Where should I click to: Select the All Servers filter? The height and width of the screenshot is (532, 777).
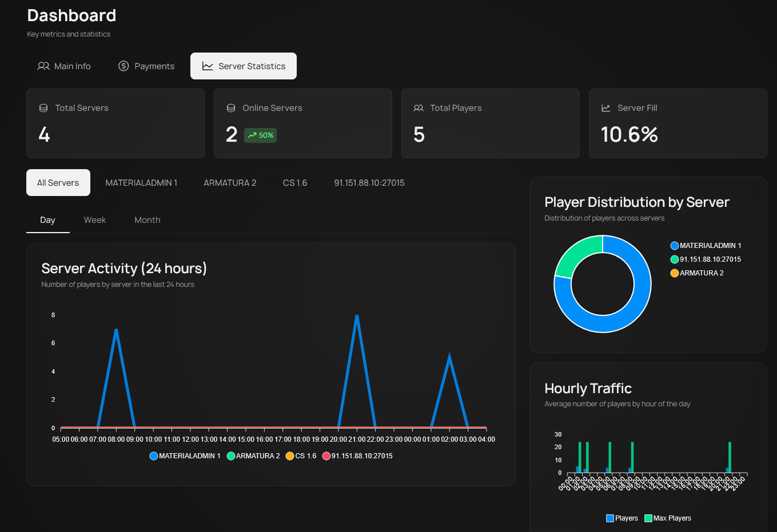pos(58,182)
